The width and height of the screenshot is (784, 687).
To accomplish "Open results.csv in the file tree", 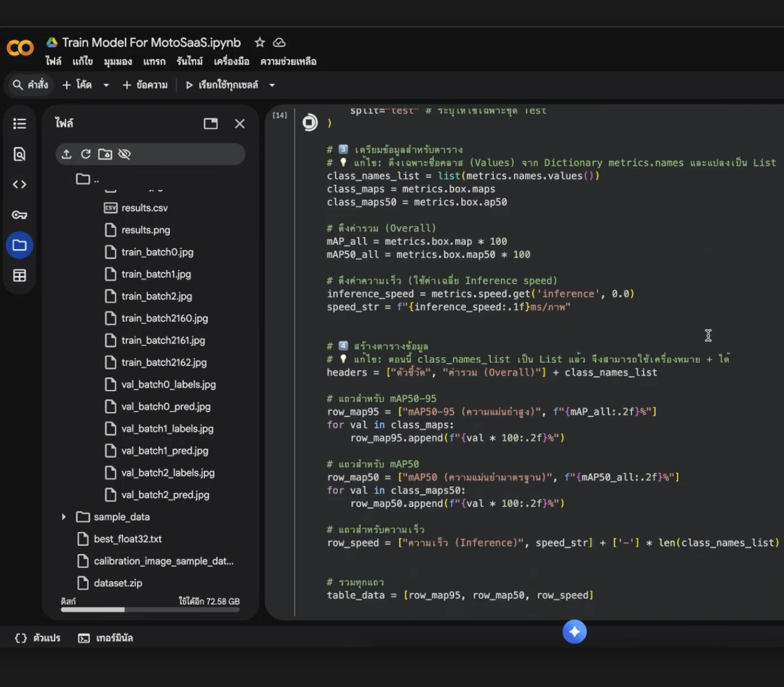I will pyautogui.click(x=144, y=208).
